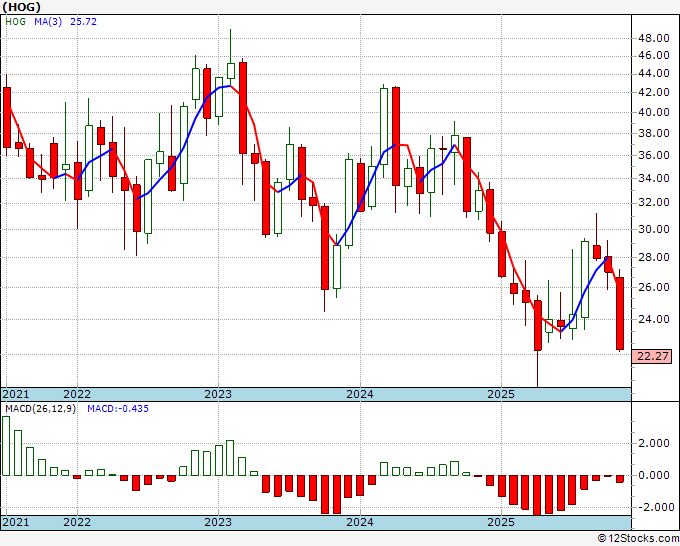Screen dimensions: 680x546
Task: Select the MACD:-0.435 value readout
Action: click(x=118, y=409)
